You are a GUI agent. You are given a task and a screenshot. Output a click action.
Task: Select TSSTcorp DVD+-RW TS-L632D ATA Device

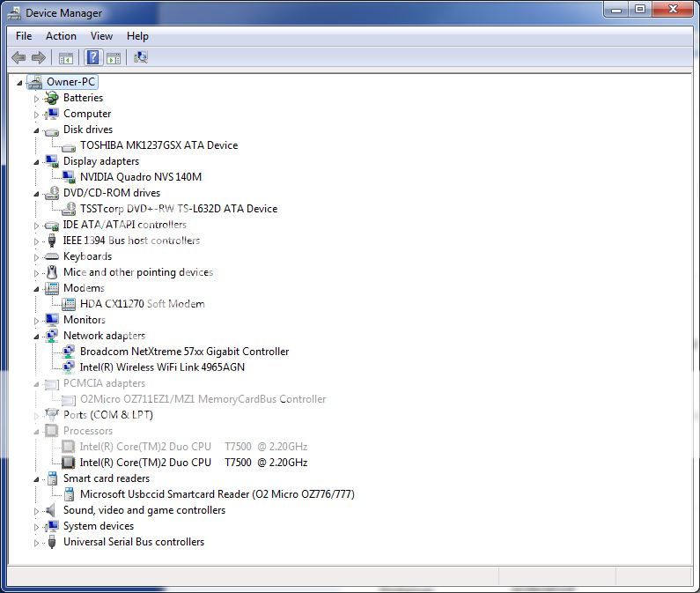point(179,209)
